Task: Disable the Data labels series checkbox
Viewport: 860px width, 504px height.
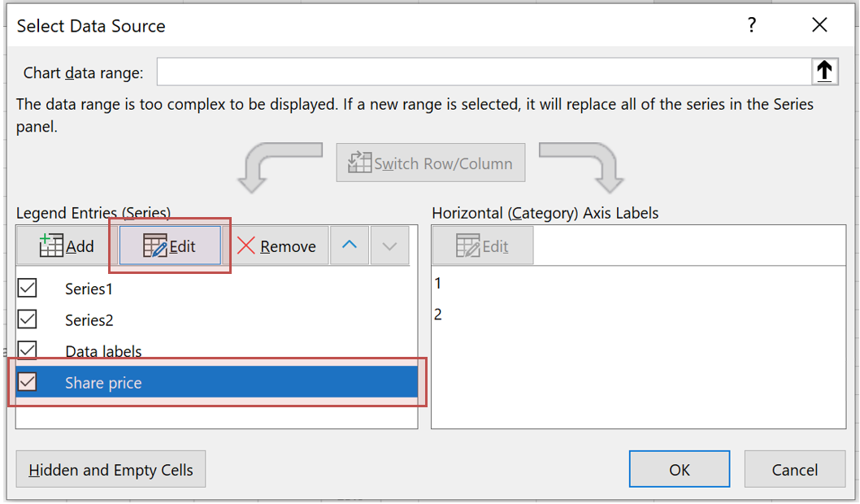Action: pos(28,350)
